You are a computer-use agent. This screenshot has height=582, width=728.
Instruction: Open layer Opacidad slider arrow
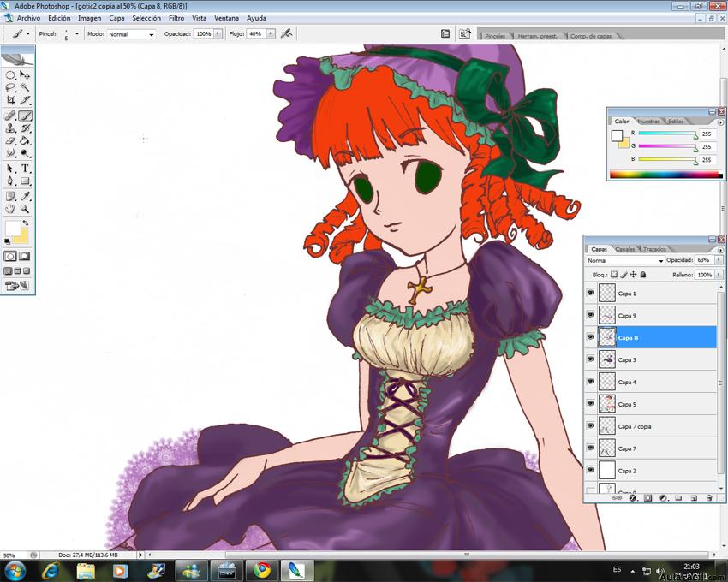pos(719,260)
